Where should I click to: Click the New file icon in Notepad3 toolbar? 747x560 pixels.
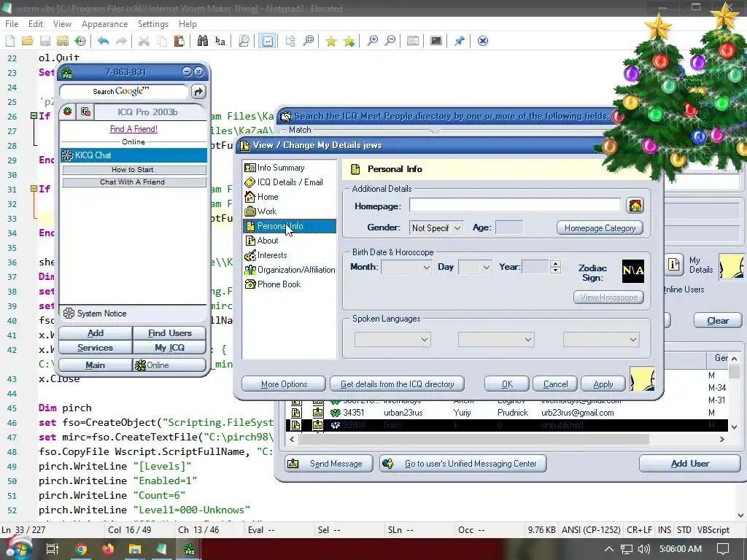point(10,41)
